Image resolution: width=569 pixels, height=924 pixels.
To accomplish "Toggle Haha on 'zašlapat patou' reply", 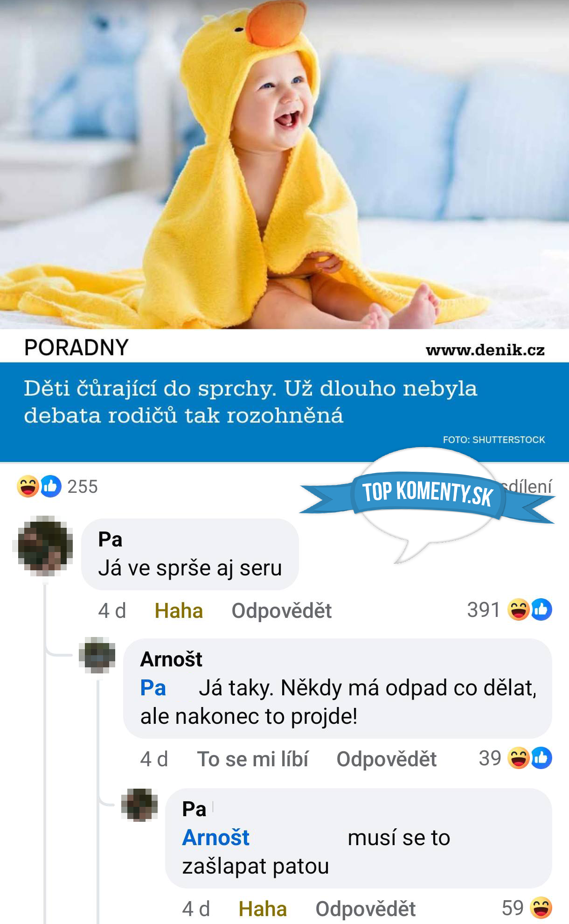I will [x=263, y=909].
